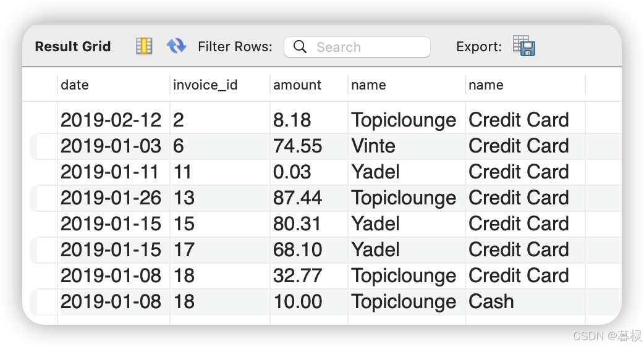Click the Export to file icon
The width and height of the screenshot is (644, 347).
click(524, 46)
